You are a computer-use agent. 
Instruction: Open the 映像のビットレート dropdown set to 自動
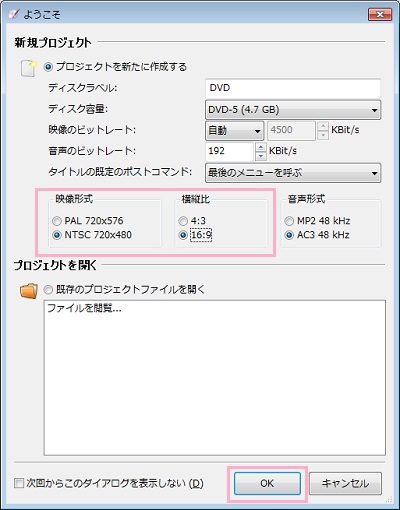[x=235, y=131]
